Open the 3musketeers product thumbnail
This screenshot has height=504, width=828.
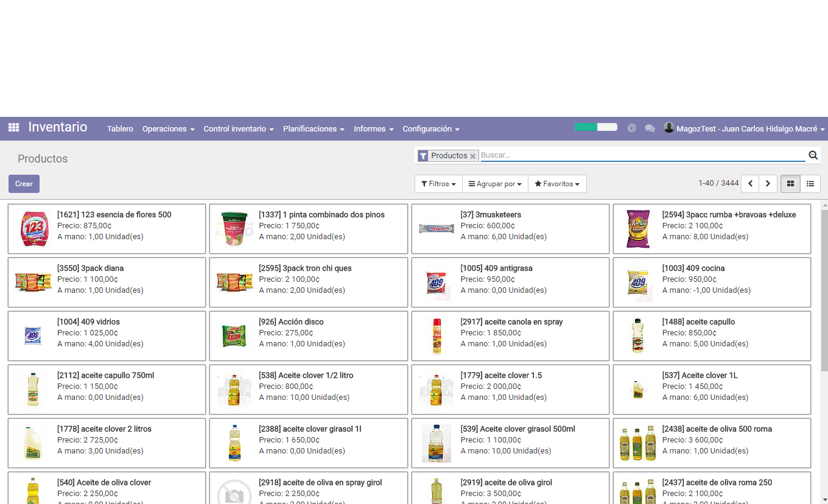point(437,229)
